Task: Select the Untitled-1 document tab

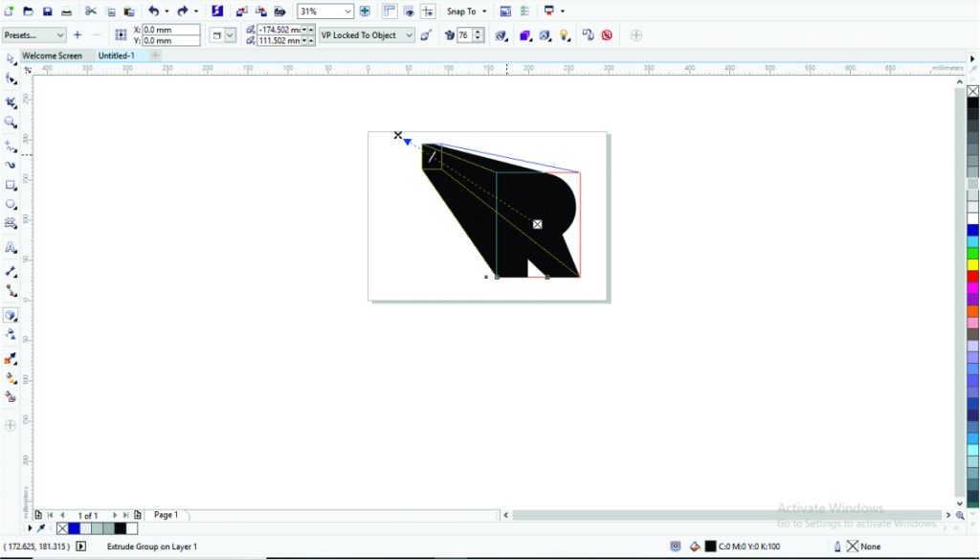Action: tap(115, 56)
